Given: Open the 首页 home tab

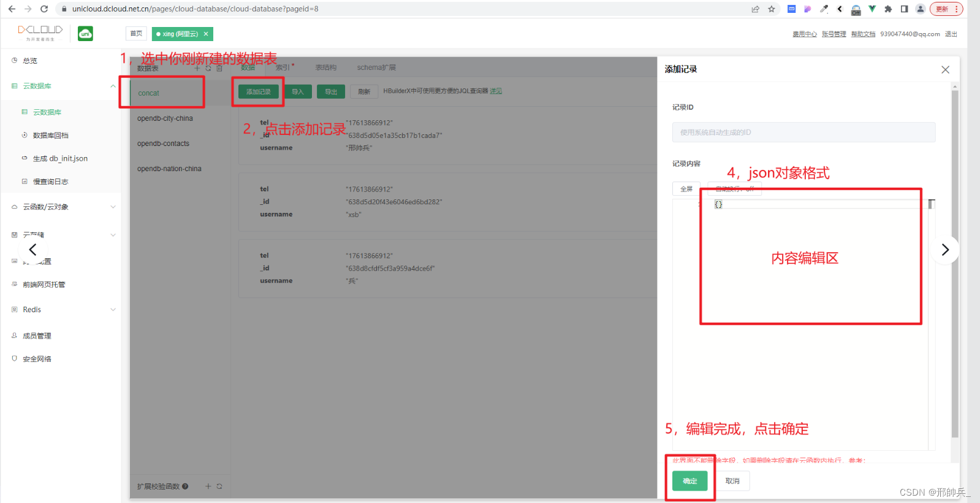Looking at the screenshot, I should pos(136,34).
